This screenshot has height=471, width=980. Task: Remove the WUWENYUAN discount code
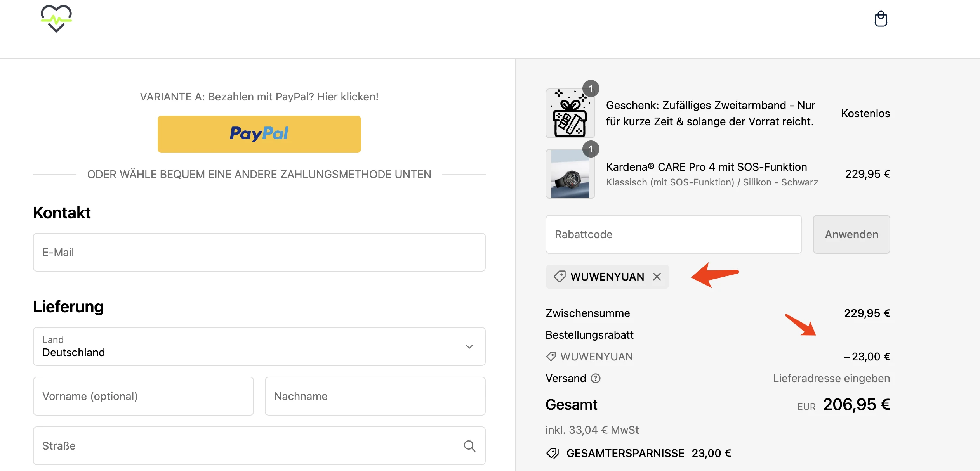(x=657, y=277)
